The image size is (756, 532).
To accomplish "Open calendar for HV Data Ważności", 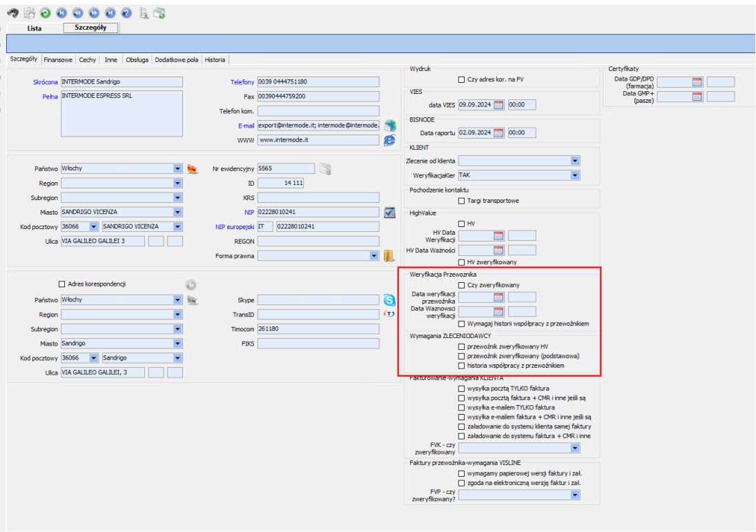I will pyautogui.click(x=498, y=250).
